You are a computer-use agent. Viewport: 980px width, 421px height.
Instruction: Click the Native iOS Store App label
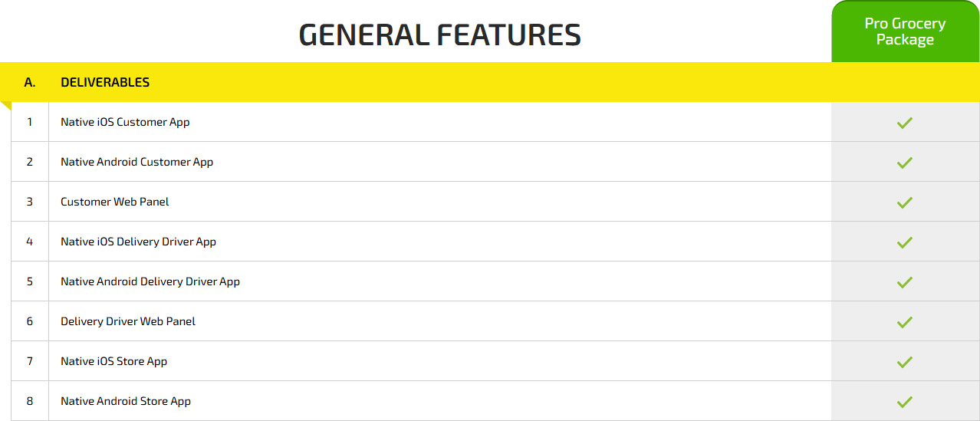(x=113, y=361)
